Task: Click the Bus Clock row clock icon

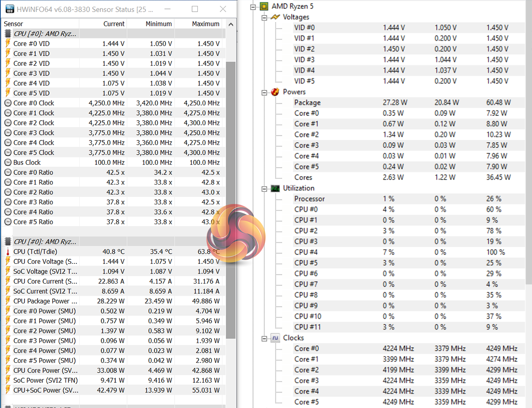Action: click(x=8, y=162)
